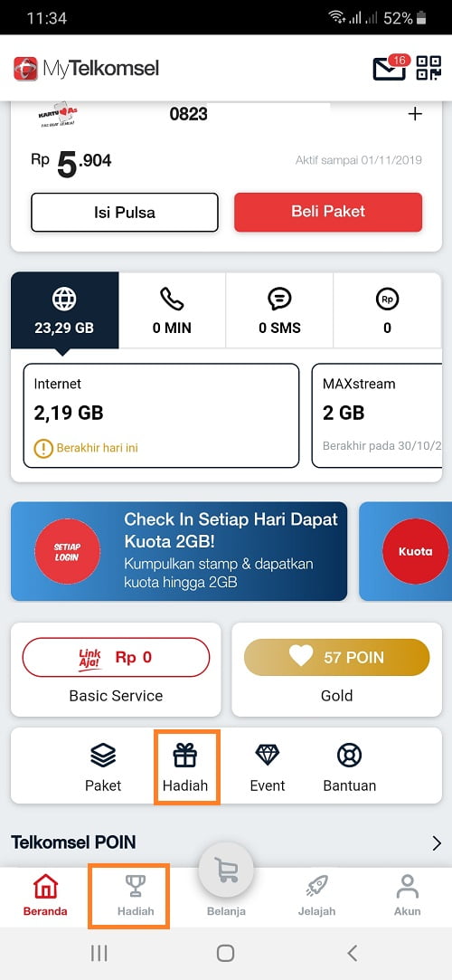Expand Telkomsel POIN section arrow
Screen dimensions: 452x980
click(x=437, y=843)
